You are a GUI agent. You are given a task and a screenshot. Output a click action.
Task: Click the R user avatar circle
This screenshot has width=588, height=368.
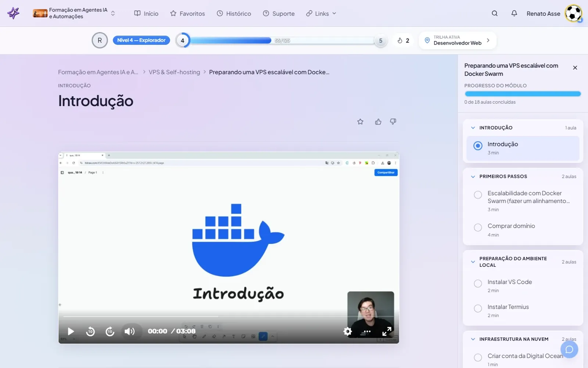click(100, 40)
